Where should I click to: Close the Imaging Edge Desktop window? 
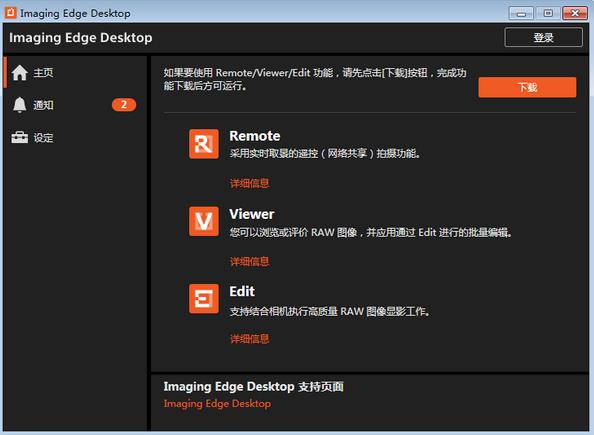click(575, 13)
